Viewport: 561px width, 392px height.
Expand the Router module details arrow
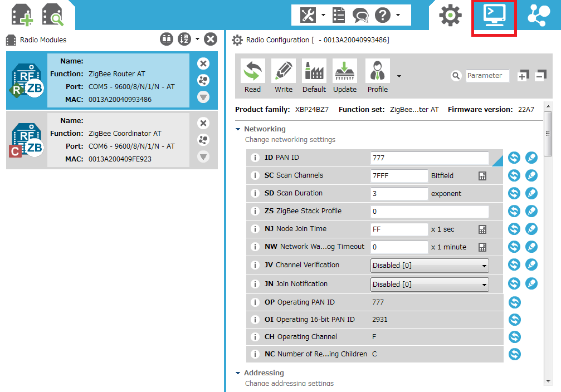pos(203,97)
